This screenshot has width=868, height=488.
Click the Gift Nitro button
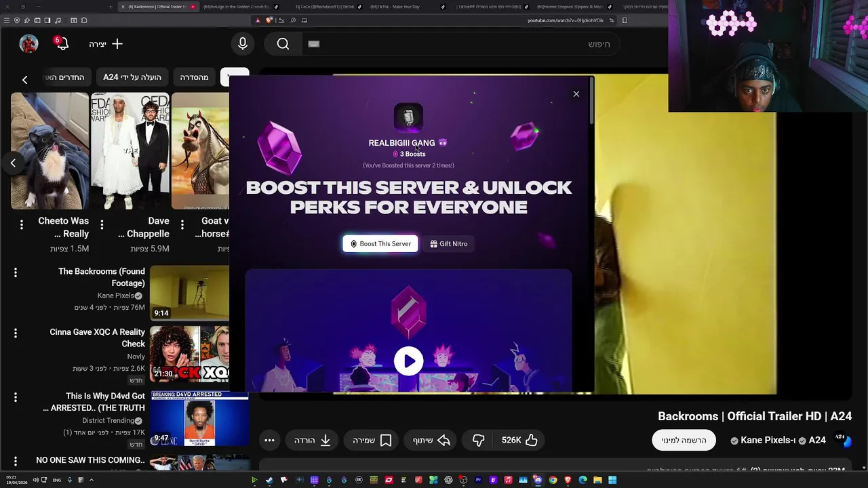pyautogui.click(x=448, y=244)
